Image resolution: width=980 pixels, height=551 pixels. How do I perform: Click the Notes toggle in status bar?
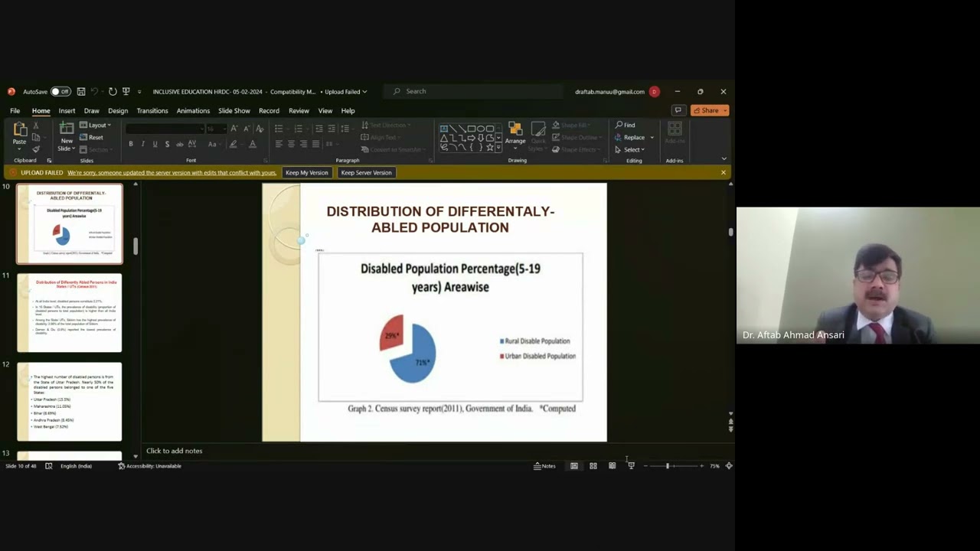[544, 466]
